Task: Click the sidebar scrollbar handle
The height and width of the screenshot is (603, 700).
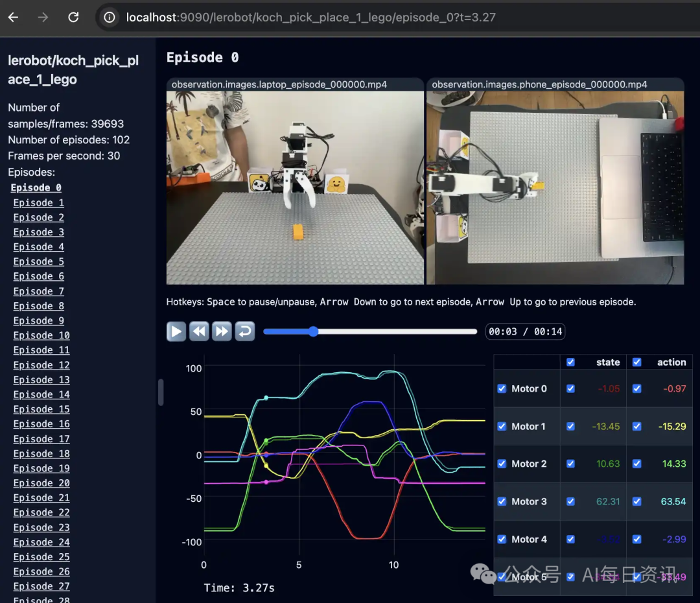Action: point(161,392)
